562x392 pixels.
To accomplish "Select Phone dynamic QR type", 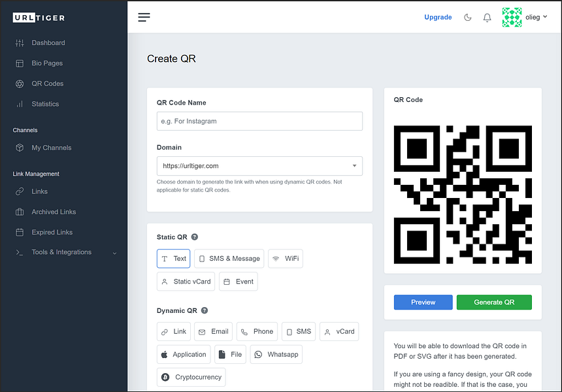I will 257,331.
